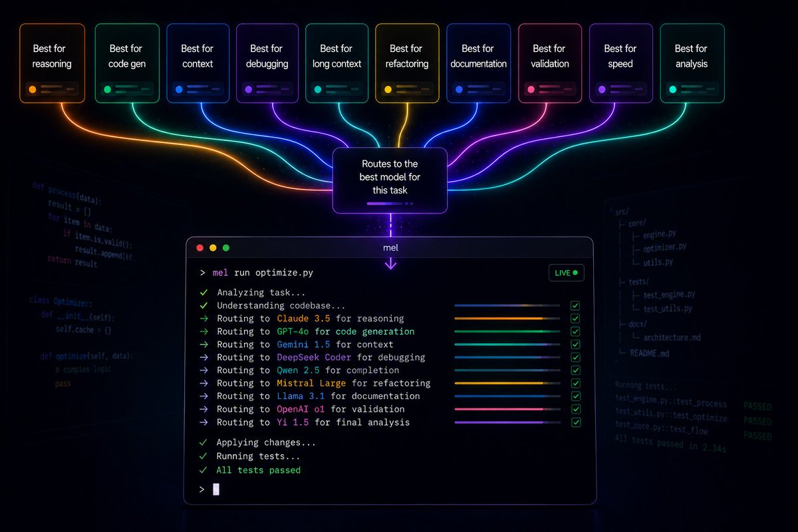Image resolution: width=798 pixels, height=532 pixels.
Task: Click progress bar for Claude 3.5 row
Action: tap(507, 319)
